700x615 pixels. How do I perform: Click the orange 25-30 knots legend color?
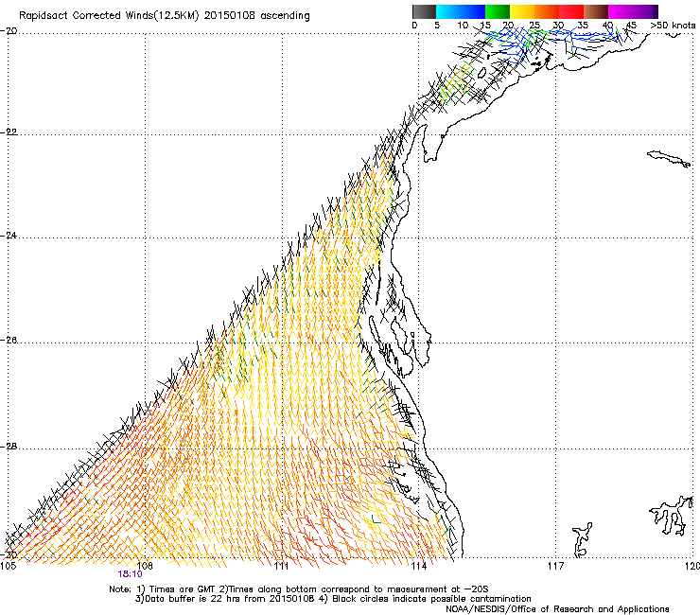(547, 11)
